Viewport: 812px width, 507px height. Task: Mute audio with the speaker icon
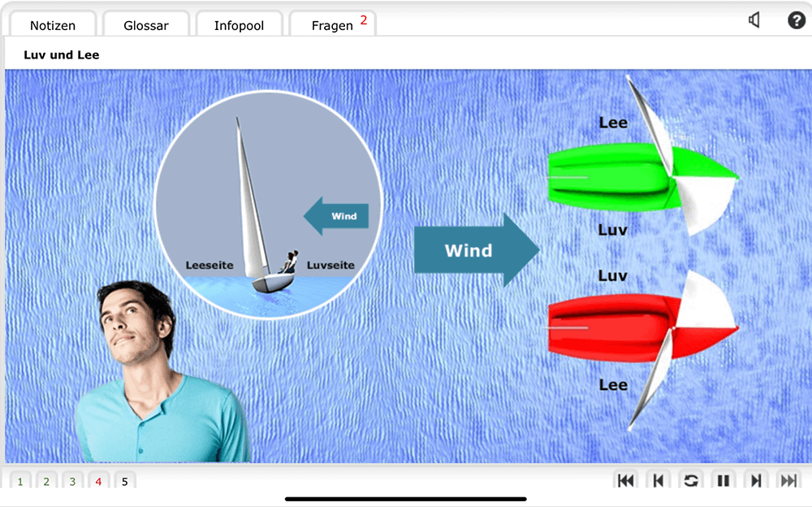point(754,20)
